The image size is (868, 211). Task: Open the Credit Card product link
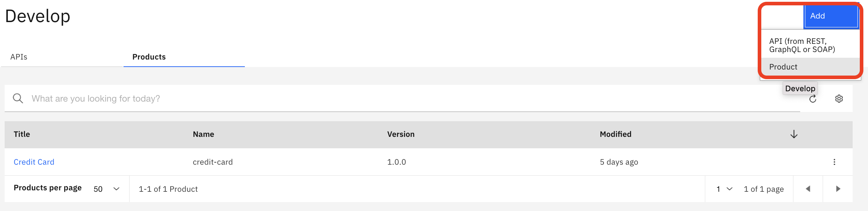coord(34,162)
